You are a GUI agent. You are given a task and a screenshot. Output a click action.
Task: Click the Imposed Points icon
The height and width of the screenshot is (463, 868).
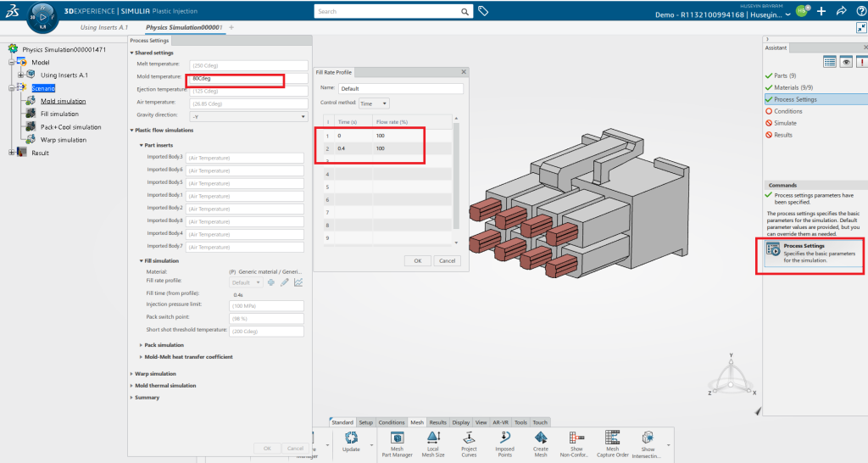pos(505,438)
